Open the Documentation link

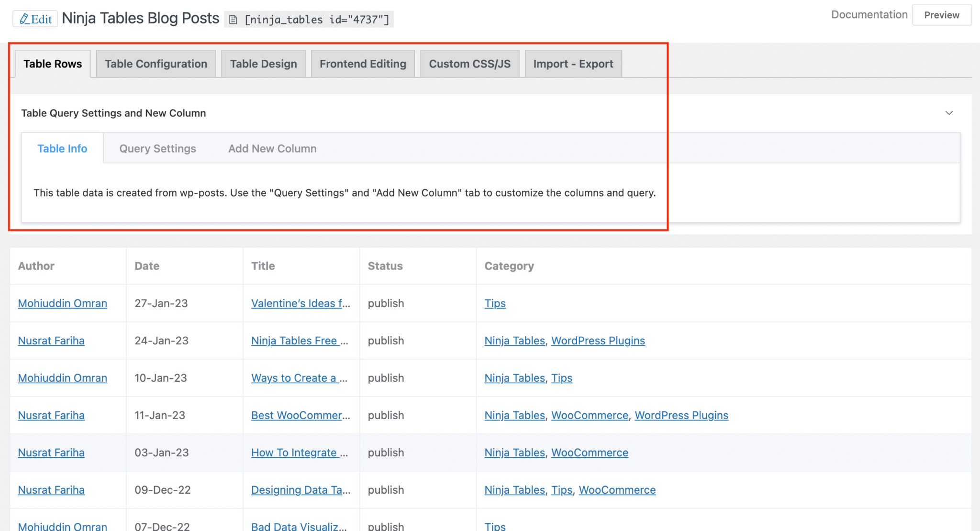869,15
